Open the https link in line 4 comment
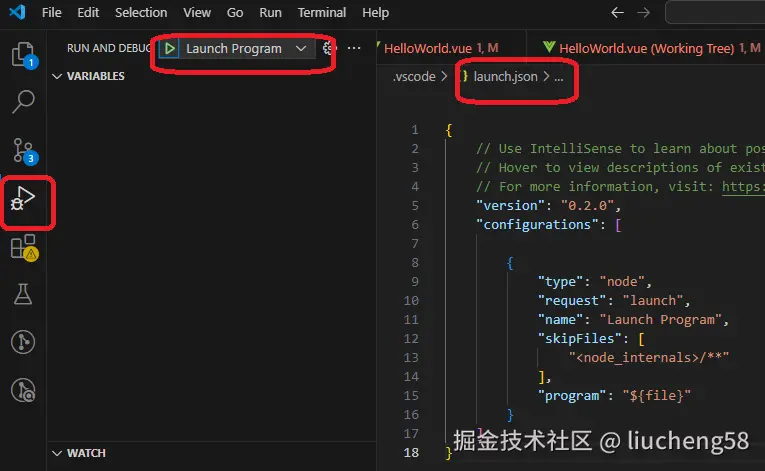Image resolution: width=765 pixels, height=471 pixels. [743, 186]
